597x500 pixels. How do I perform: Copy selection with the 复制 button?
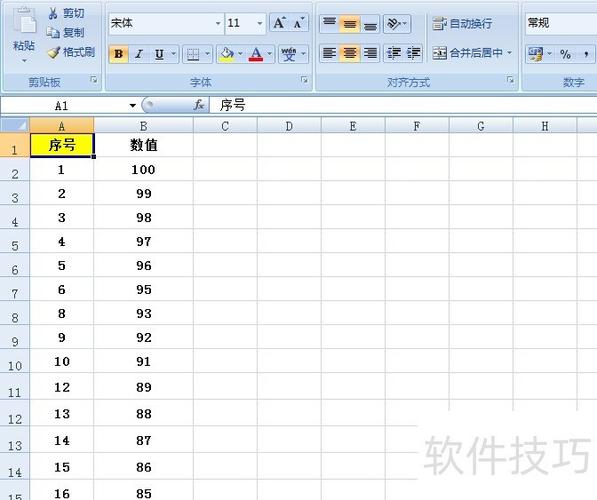pos(65,33)
